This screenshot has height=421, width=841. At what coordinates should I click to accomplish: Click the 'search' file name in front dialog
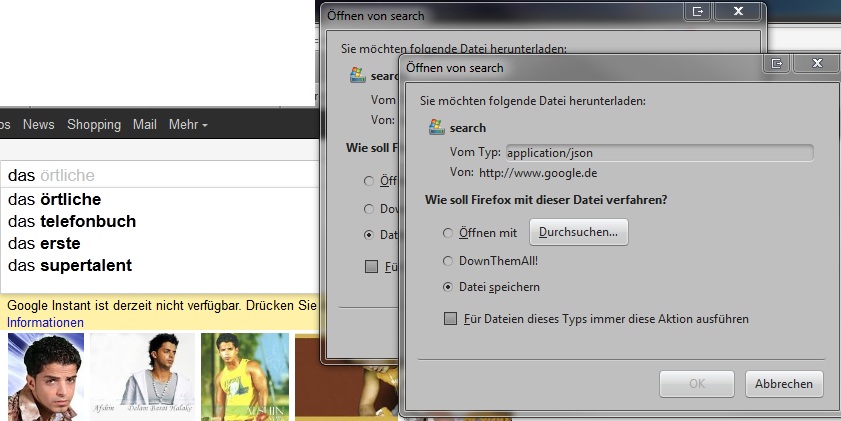(x=468, y=128)
